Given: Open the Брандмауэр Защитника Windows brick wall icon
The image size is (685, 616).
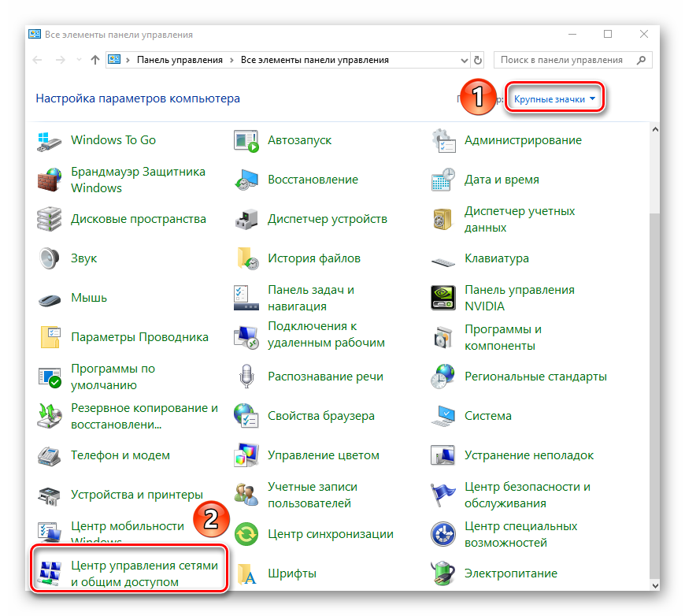Looking at the screenshot, I should (49, 180).
